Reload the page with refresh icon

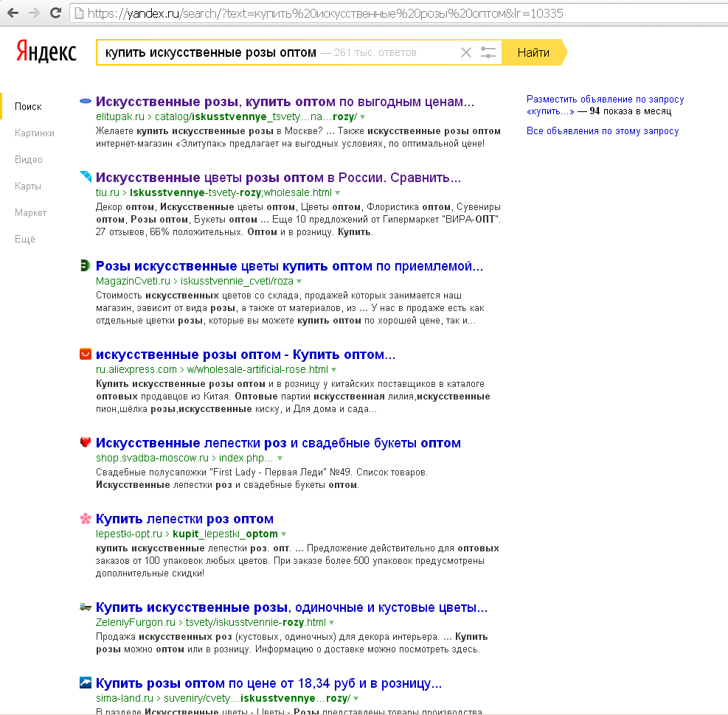click(x=55, y=13)
